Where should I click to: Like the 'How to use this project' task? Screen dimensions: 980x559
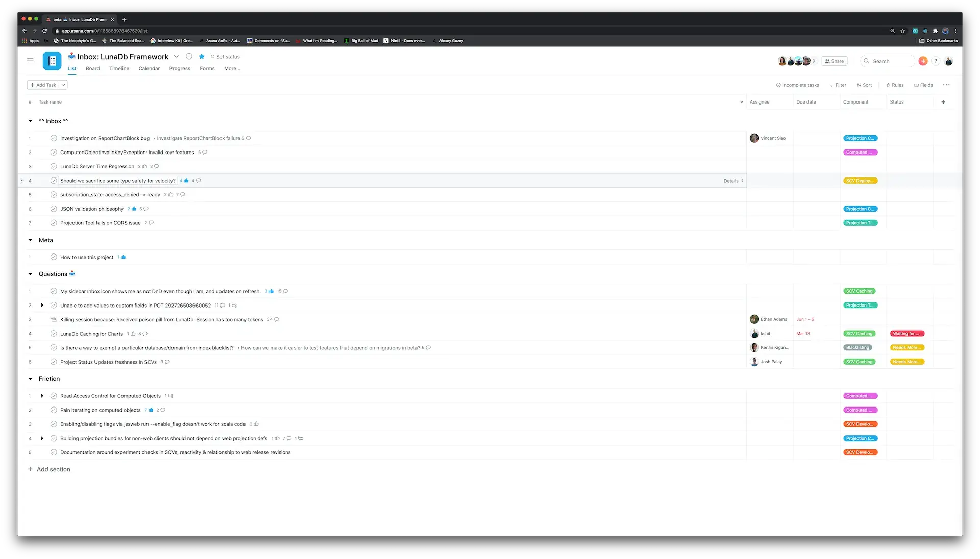[x=124, y=258]
